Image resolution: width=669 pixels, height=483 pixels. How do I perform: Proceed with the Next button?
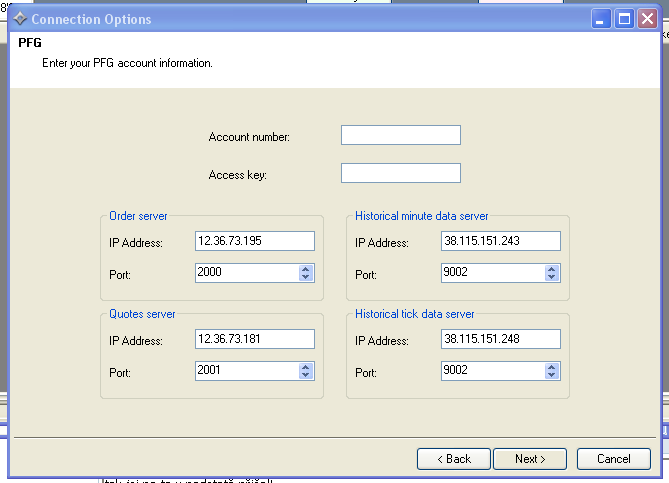(x=530, y=459)
